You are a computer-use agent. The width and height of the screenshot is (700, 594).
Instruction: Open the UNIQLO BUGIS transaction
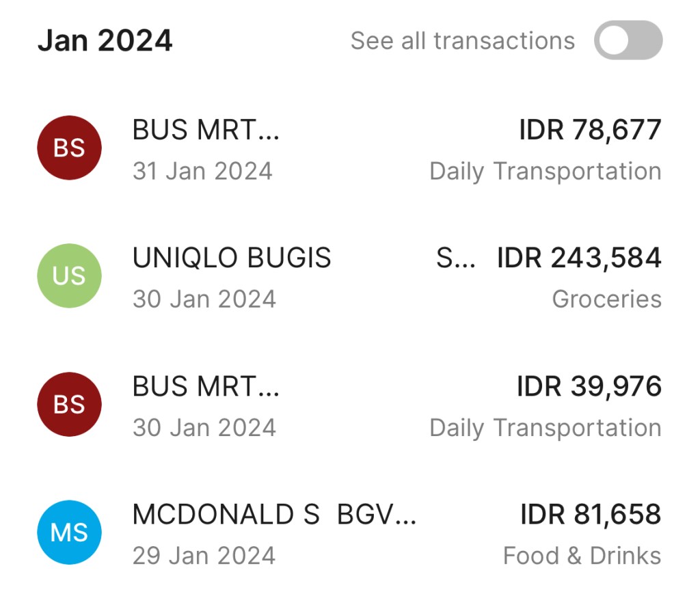click(232, 258)
